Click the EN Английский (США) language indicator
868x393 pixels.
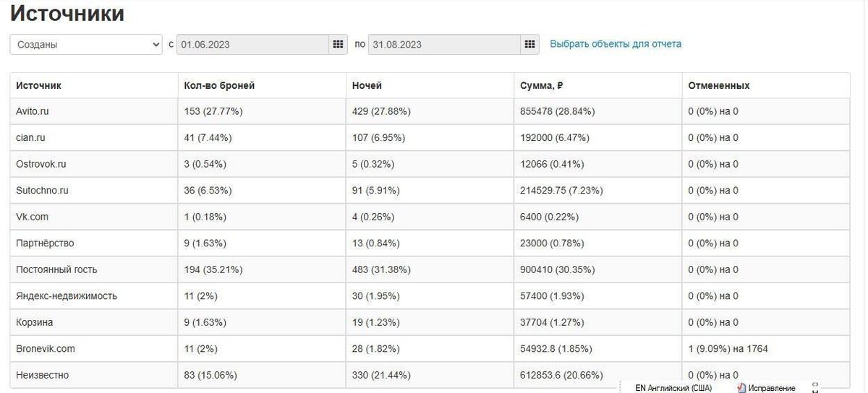[673, 388]
